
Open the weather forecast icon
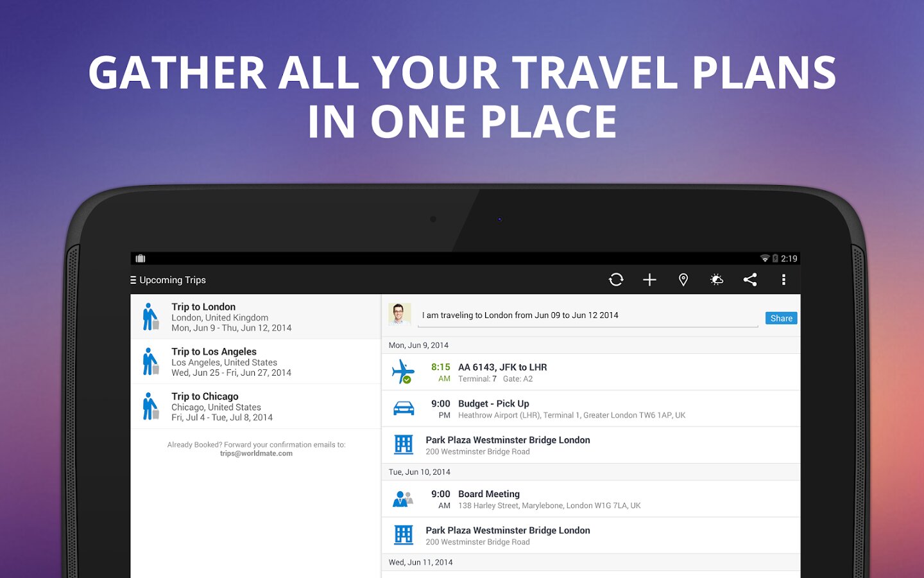(x=717, y=279)
